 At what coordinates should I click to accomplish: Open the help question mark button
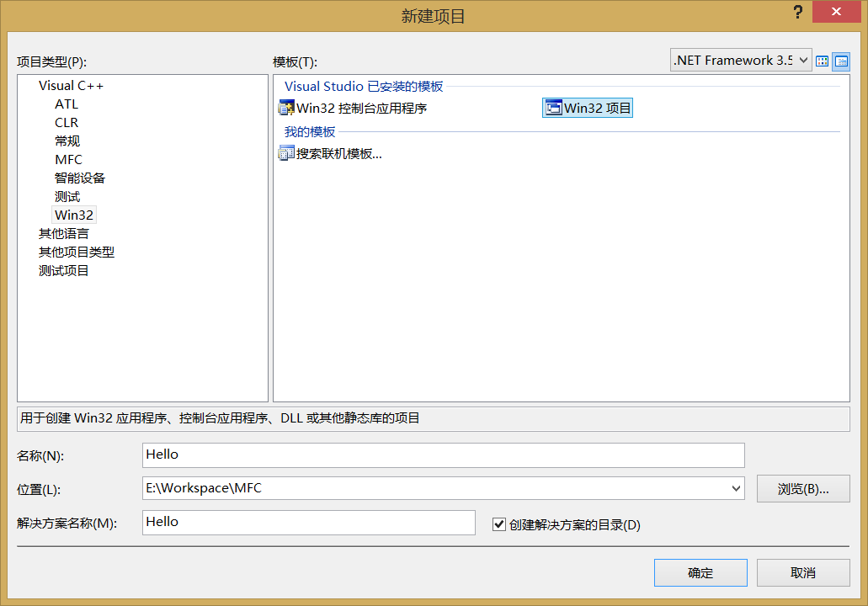click(797, 12)
